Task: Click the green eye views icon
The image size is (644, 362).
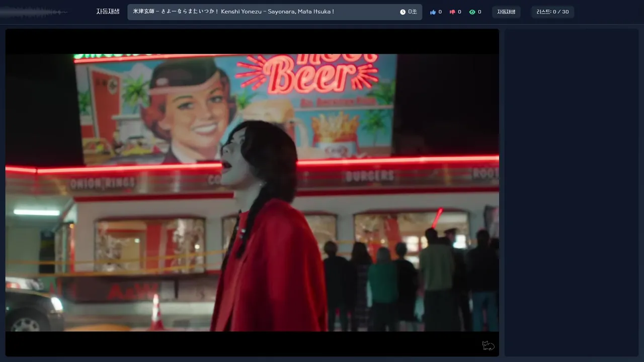Action: 472,12
